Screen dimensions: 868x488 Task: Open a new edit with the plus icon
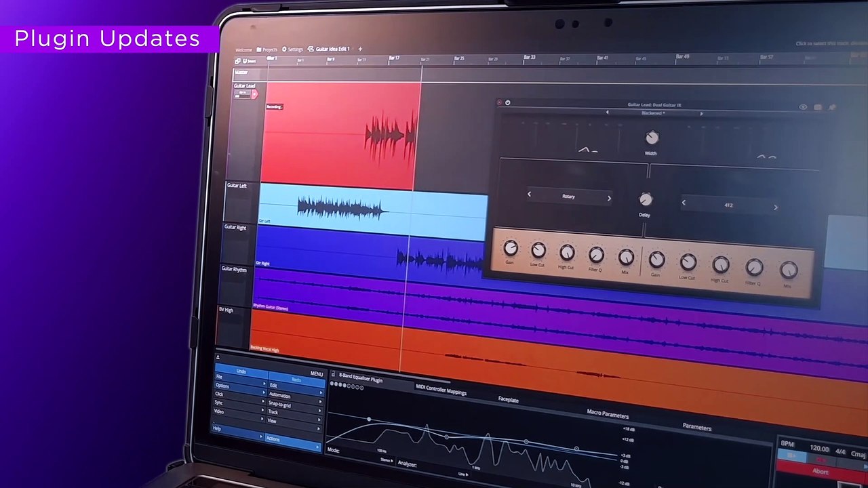click(360, 49)
